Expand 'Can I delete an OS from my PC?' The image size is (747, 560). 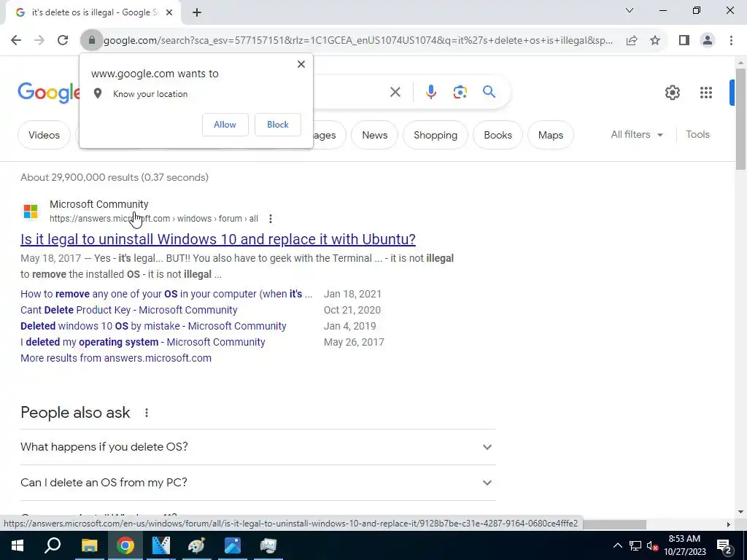(x=258, y=483)
